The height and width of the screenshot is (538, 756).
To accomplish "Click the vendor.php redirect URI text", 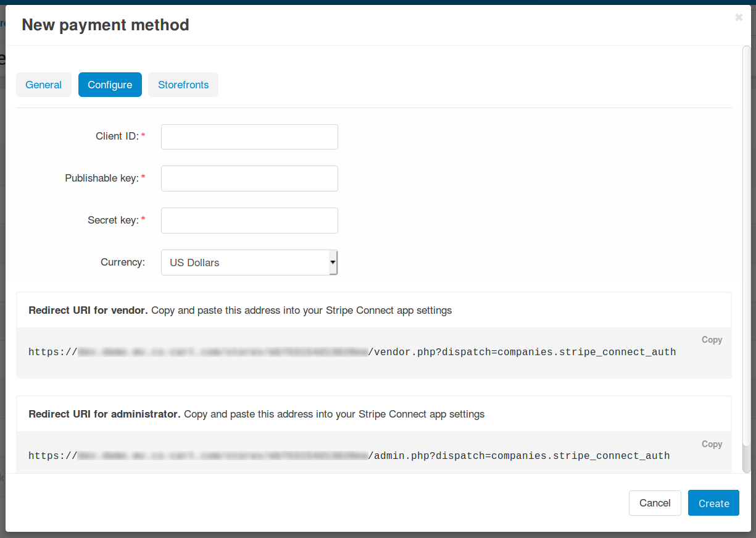I will pos(352,353).
